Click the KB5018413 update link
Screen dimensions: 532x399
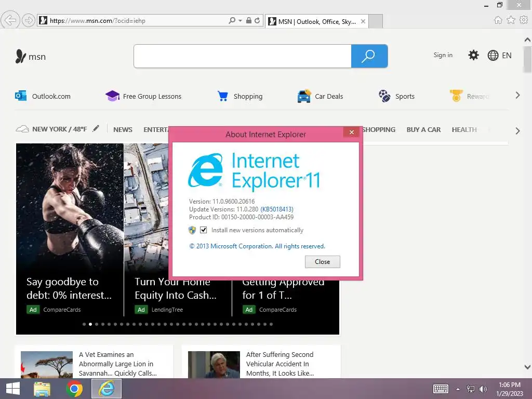pos(277,209)
